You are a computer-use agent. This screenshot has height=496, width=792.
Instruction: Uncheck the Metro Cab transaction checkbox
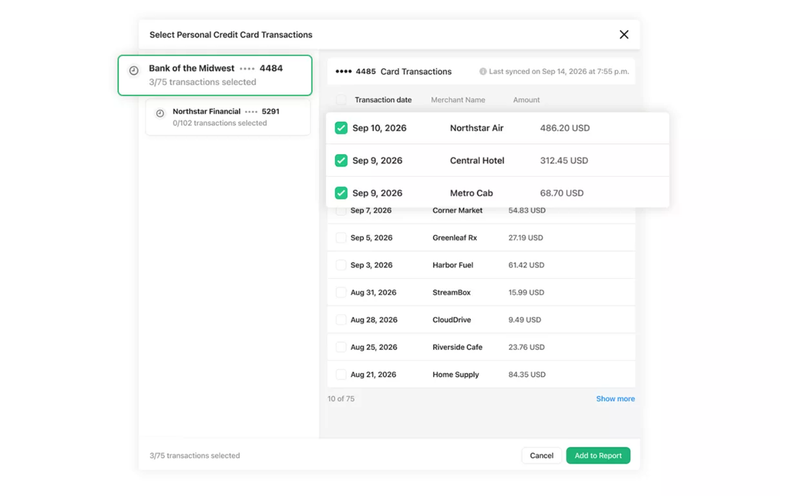click(341, 193)
